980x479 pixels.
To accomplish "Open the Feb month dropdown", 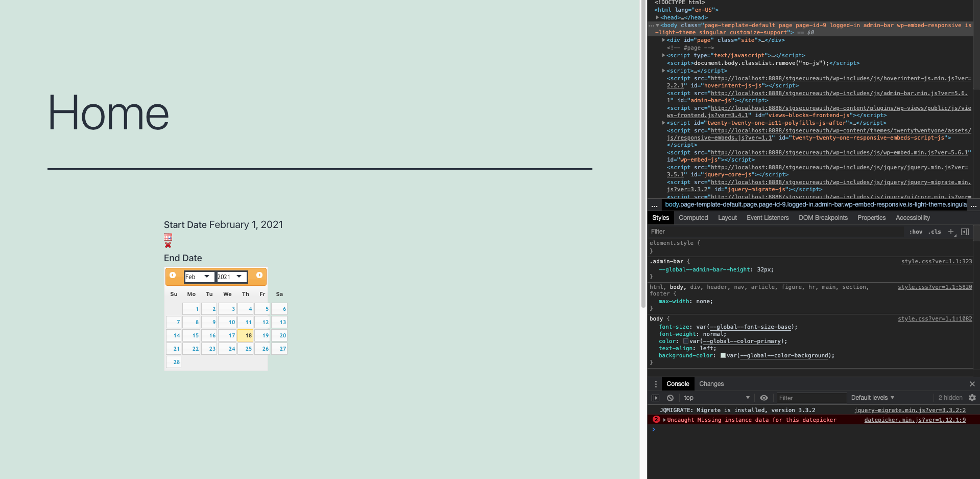I will (x=199, y=277).
